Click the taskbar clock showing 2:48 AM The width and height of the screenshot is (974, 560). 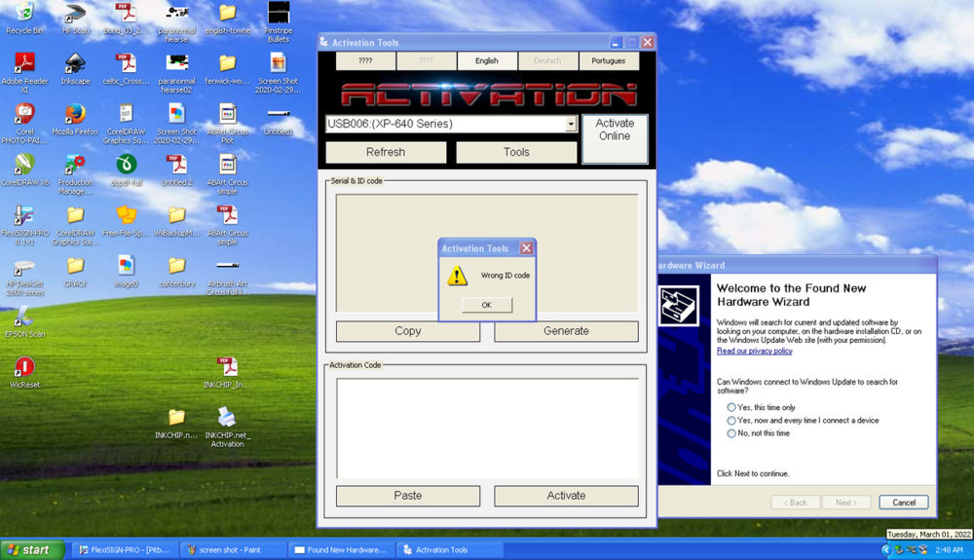click(x=949, y=550)
